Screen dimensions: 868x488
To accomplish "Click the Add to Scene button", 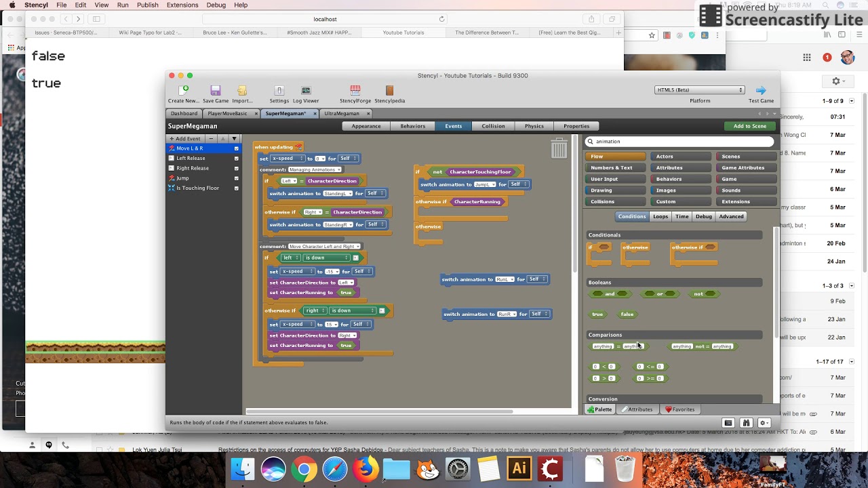I will point(750,126).
